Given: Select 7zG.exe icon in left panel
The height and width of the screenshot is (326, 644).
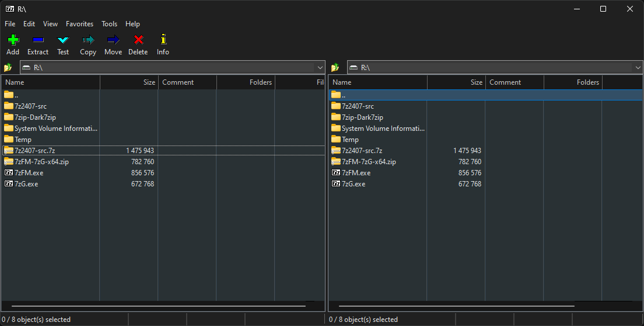Looking at the screenshot, I should 9,184.
